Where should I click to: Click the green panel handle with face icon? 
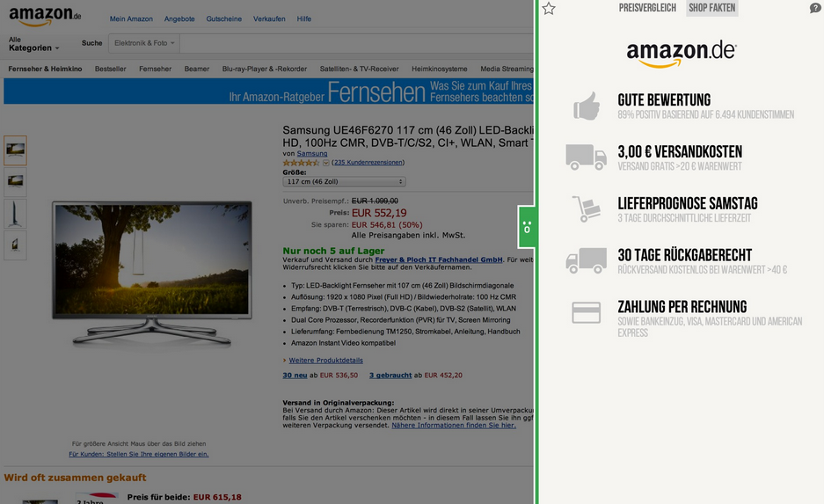(527, 227)
